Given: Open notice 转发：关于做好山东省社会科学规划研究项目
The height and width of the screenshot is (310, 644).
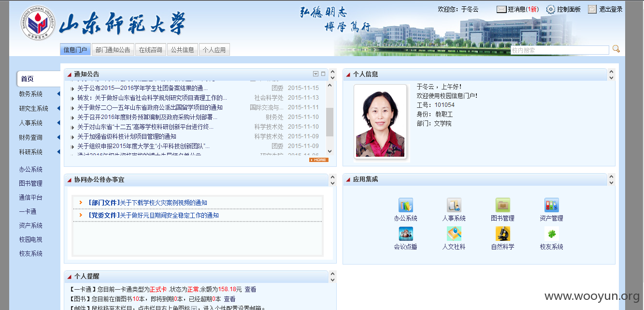Looking at the screenshot, I should (x=152, y=98).
